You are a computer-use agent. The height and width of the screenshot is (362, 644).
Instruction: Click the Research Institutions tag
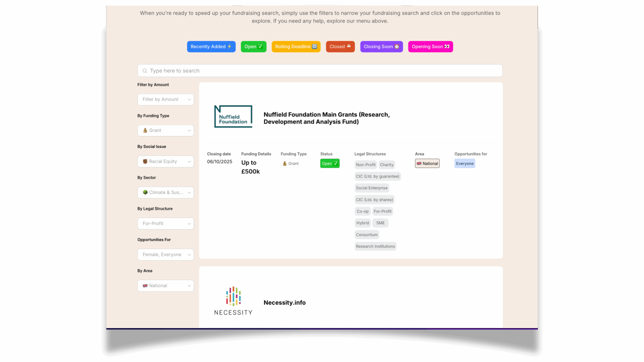coord(375,246)
